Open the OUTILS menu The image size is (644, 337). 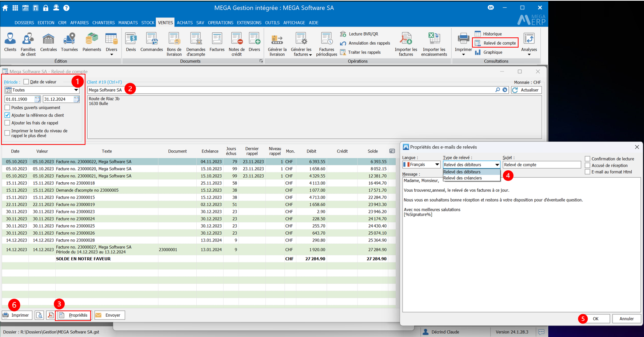point(272,23)
